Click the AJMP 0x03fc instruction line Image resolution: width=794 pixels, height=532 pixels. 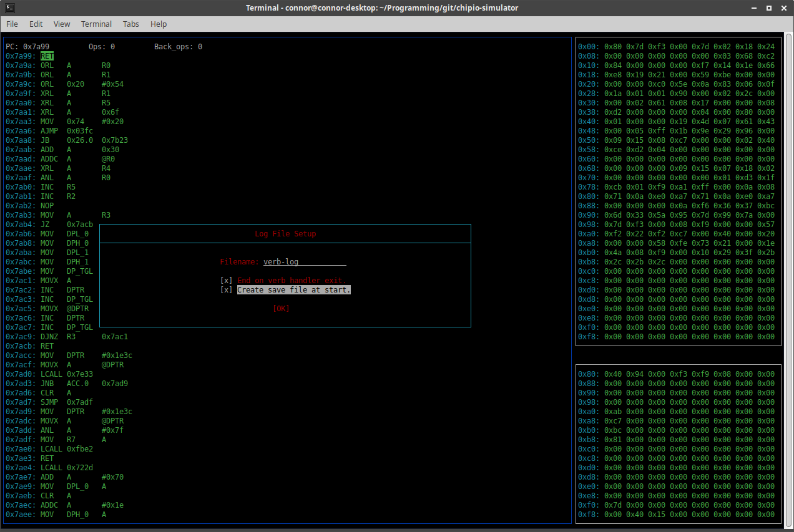coord(49,131)
